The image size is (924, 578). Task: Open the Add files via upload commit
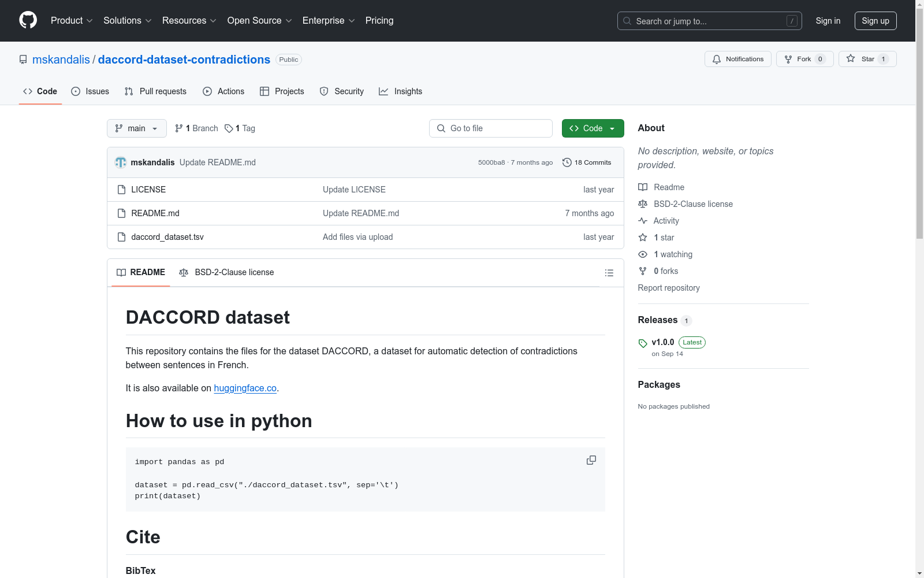(x=357, y=237)
